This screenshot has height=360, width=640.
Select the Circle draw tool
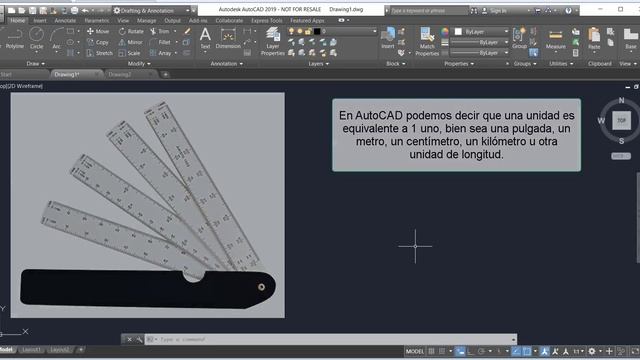coord(36,39)
